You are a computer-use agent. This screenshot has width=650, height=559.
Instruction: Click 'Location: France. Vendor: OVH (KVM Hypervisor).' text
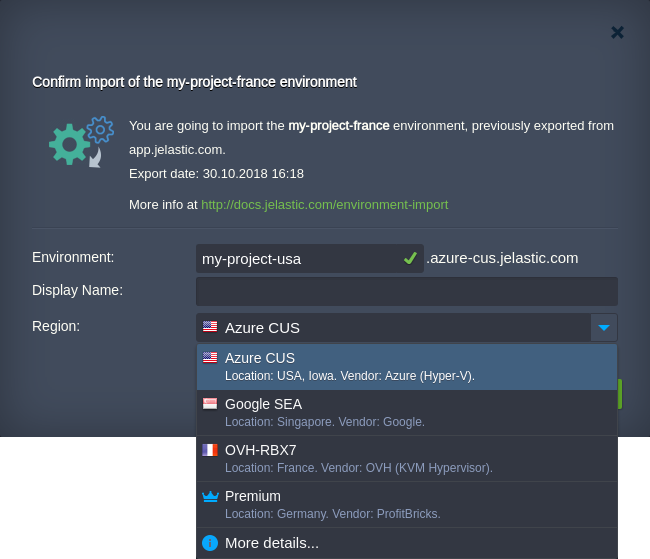coord(359,468)
